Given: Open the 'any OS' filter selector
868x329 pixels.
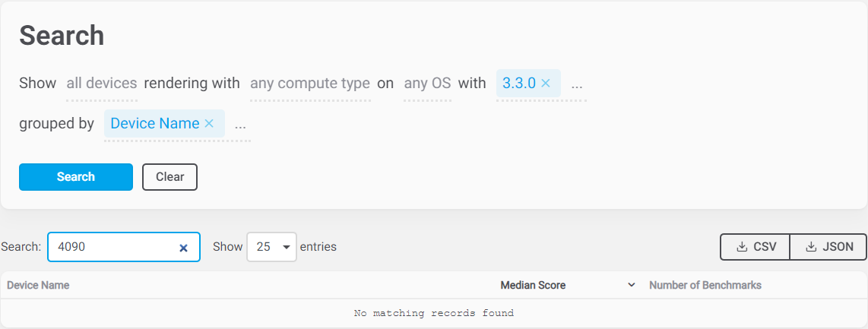Looking at the screenshot, I should point(427,84).
